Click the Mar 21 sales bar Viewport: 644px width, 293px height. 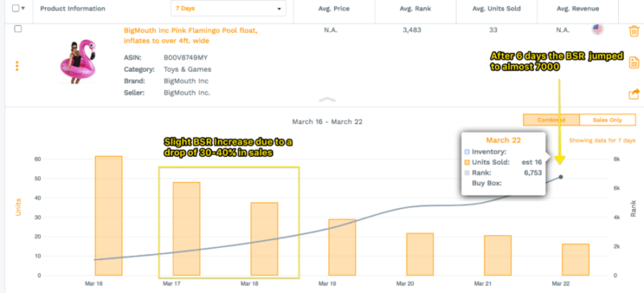tap(497, 256)
